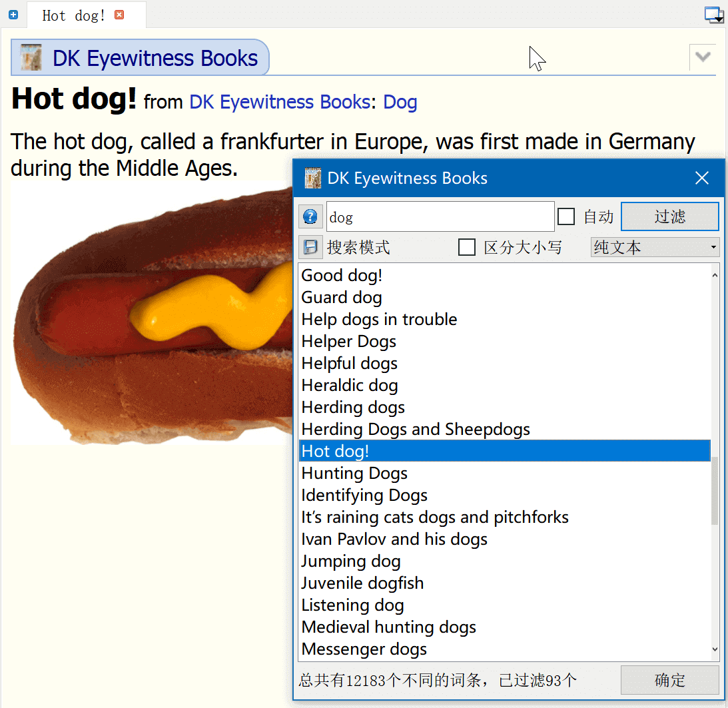Click the save icon beside 搜索模式
Image resolution: width=728 pixels, height=708 pixels.
tap(310, 247)
